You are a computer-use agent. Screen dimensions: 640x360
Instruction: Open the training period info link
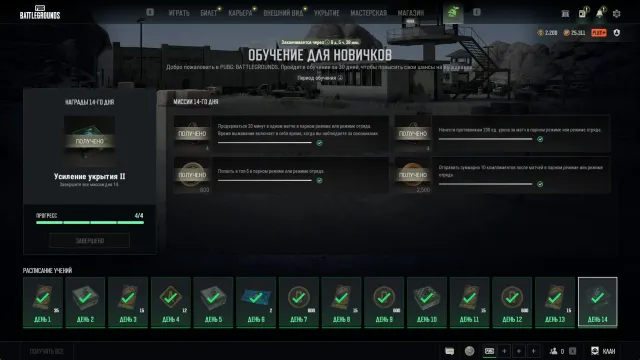point(320,78)
